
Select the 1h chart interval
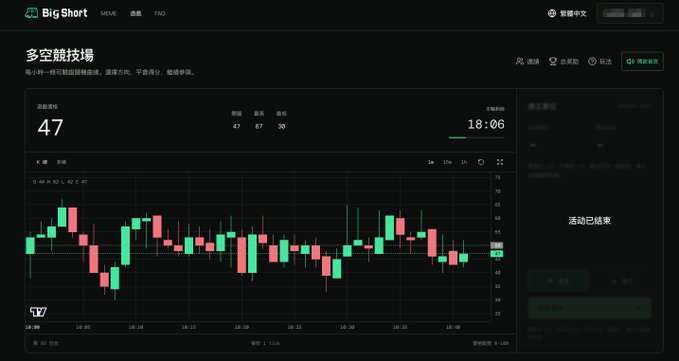point(464,162)
